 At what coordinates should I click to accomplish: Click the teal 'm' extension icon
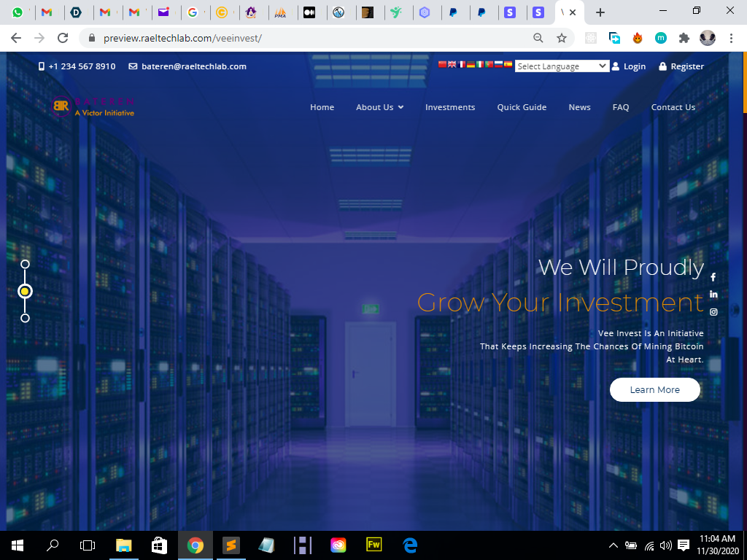click(x=661, y=38)
